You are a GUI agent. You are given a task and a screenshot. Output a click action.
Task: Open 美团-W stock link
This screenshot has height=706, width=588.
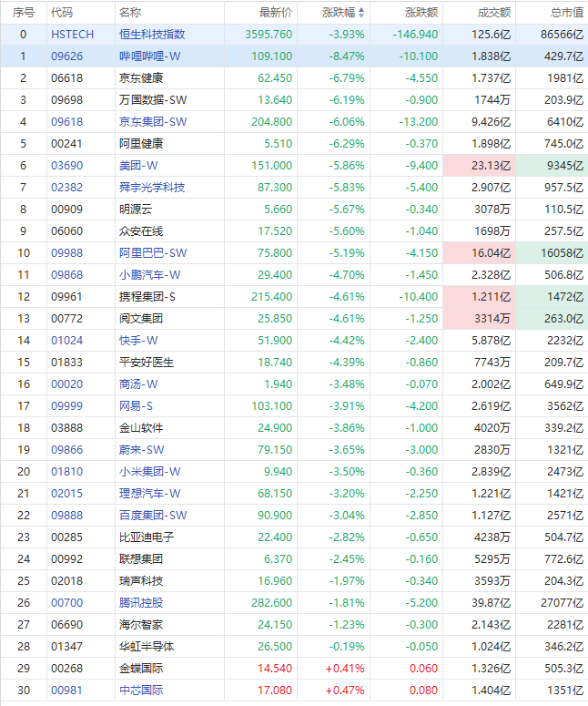click(138, 166)
